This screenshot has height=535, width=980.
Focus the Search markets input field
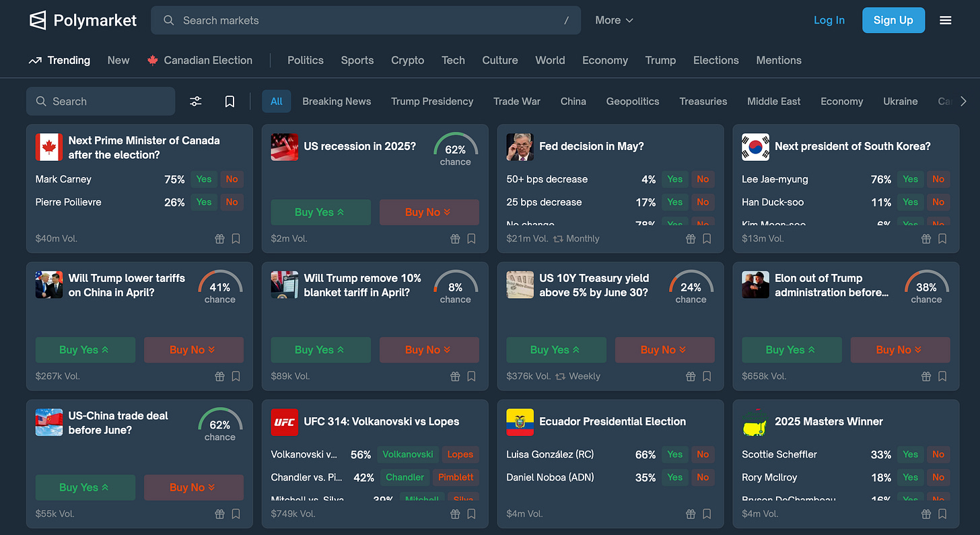click(365, 20)
